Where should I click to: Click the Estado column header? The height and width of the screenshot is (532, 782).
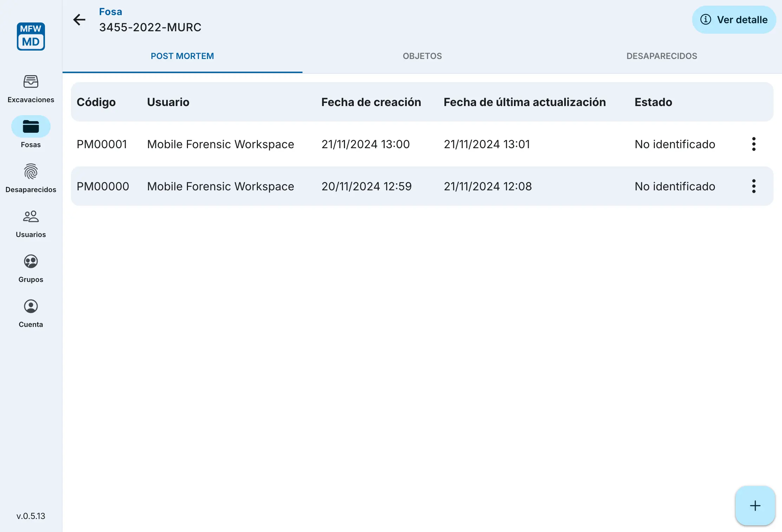tap(653, 102)
